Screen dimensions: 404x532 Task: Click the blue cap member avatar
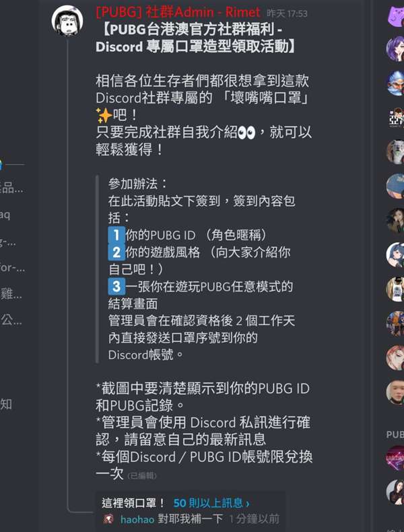coord(395,186)
